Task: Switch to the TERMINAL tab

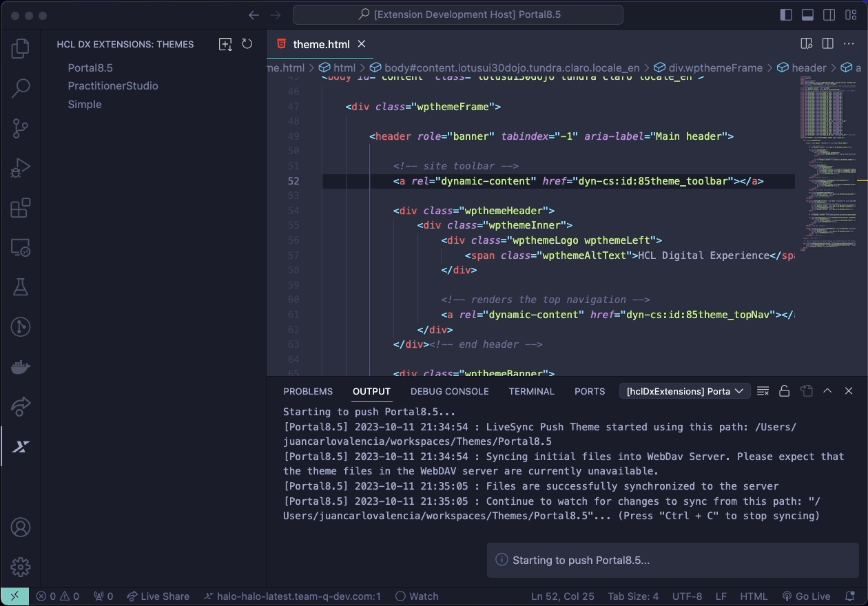Action: point(531,391)
